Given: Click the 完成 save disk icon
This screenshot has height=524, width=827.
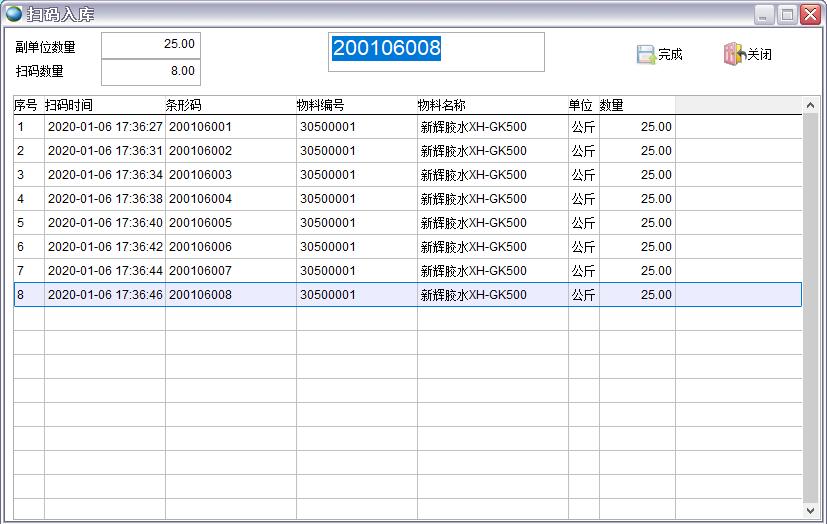Looking at the screenshot, I should pyautogui.click(x=646, y=55).
